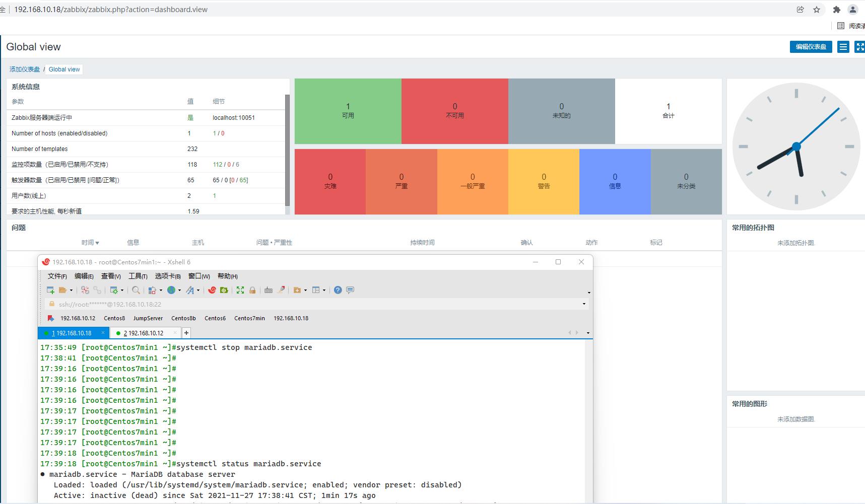Click the Color Scheme icon in Xshell toolbar
865x504 pixels.
[x=152, y=290]
